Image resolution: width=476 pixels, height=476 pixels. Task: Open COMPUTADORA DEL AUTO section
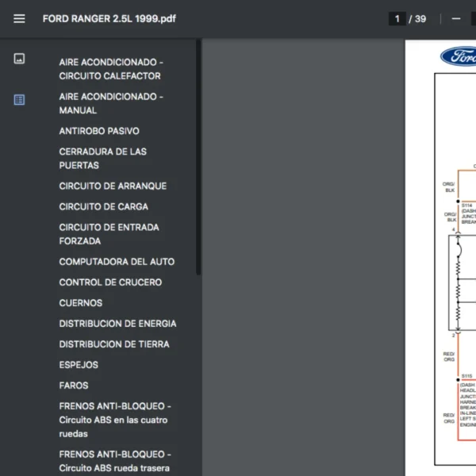tap(117, 262)
